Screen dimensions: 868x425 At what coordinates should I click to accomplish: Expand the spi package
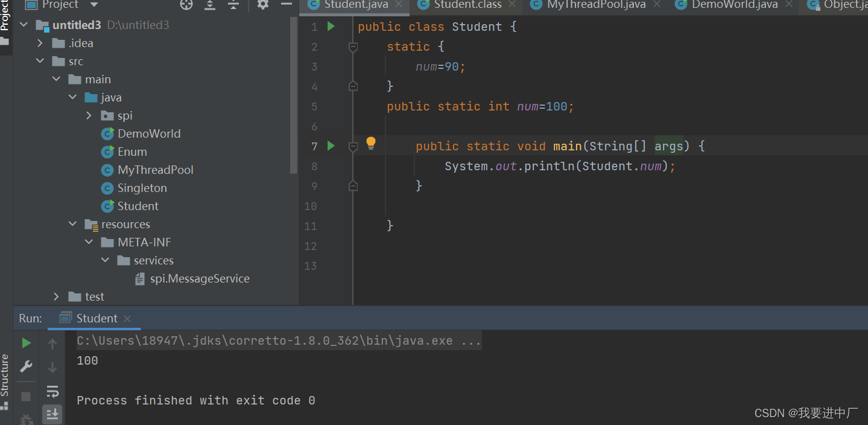[x=89, y=116]
